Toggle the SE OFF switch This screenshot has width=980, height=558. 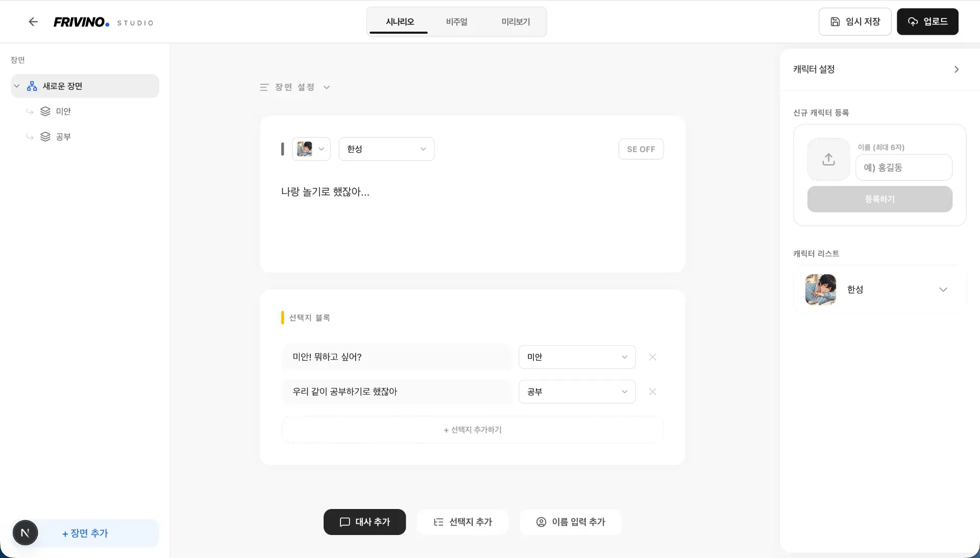tap(641, 149)
